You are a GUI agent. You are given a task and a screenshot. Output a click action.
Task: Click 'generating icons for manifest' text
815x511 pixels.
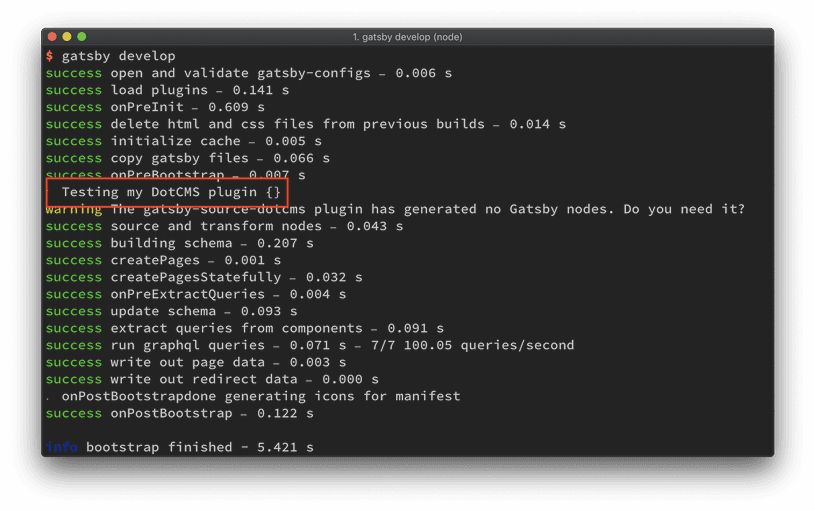click(342, 396)
